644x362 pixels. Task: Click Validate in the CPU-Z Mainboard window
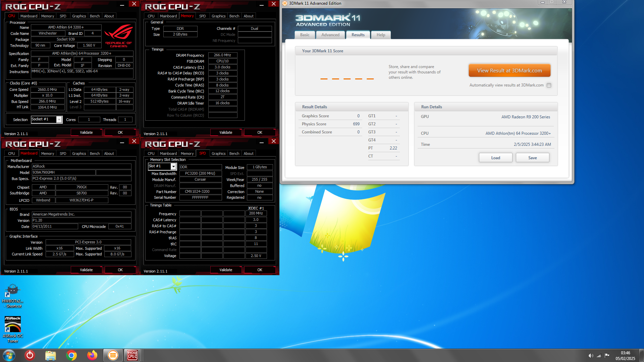[x=86, y=270]
